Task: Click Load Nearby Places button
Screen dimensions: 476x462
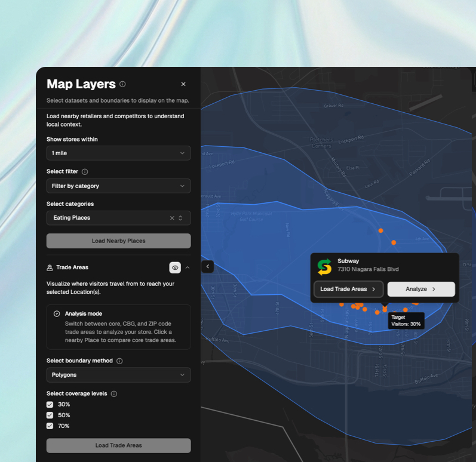Action: tap(118, 241)
